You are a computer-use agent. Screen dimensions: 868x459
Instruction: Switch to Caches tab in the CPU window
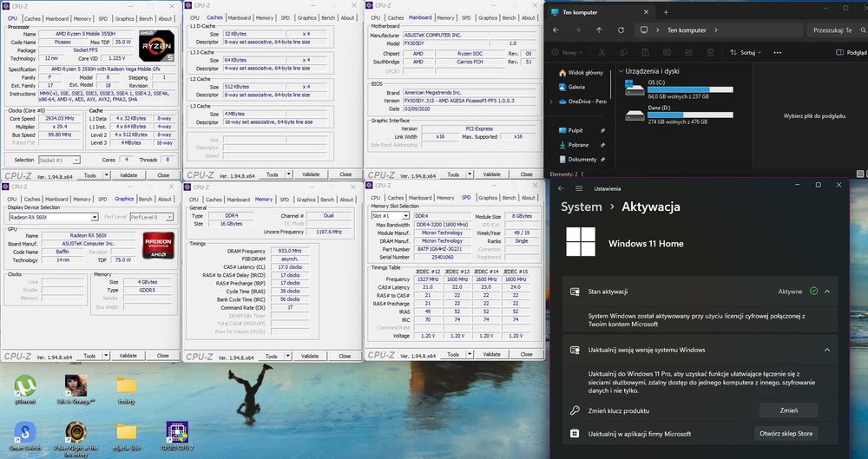[32, 19]
